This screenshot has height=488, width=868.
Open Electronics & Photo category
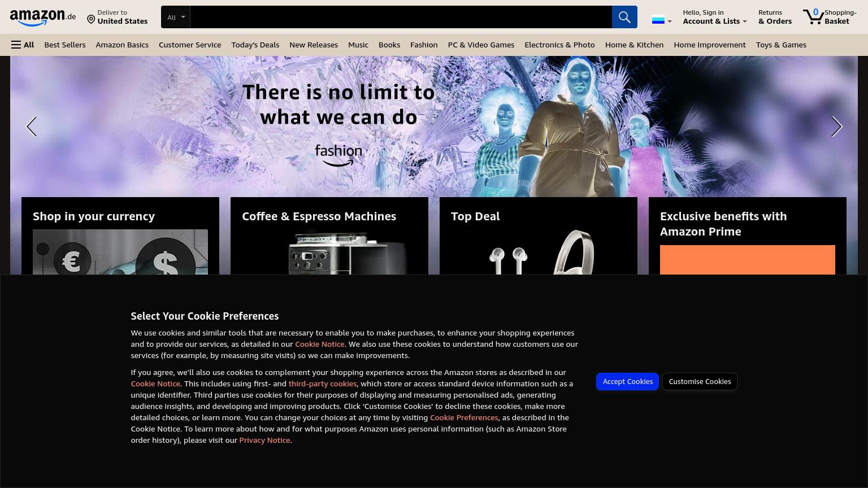coord(559,45)
